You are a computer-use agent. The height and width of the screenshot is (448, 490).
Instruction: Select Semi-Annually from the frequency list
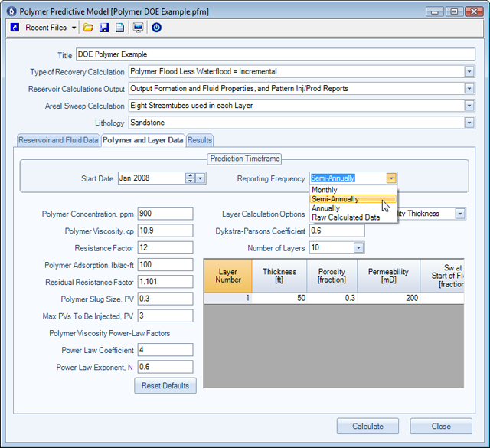coord(353,199)
